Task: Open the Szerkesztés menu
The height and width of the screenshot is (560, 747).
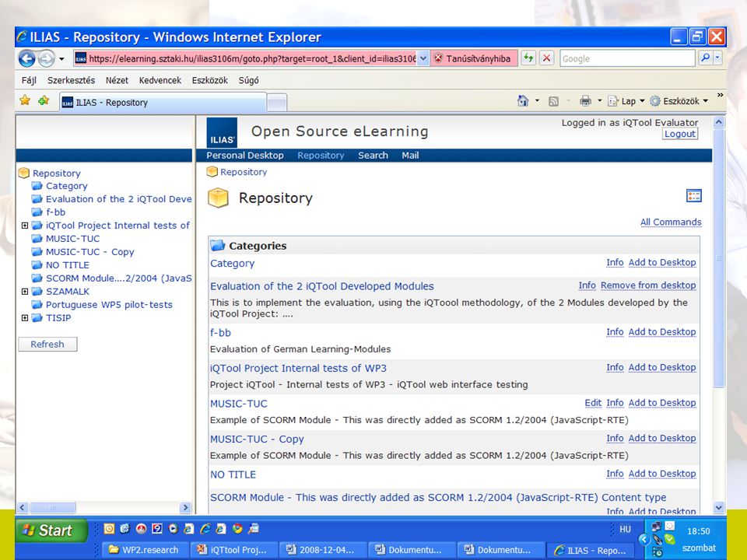Action: pos(71,80)
